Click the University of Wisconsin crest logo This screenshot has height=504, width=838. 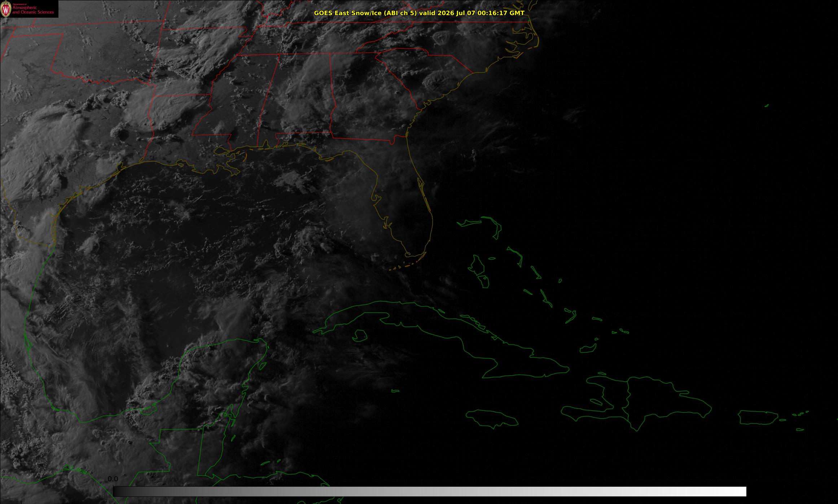click(6, 9)
